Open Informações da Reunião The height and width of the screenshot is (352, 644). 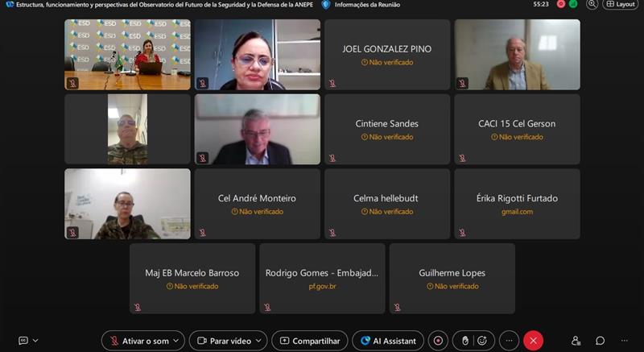click(x=367, y=5)
